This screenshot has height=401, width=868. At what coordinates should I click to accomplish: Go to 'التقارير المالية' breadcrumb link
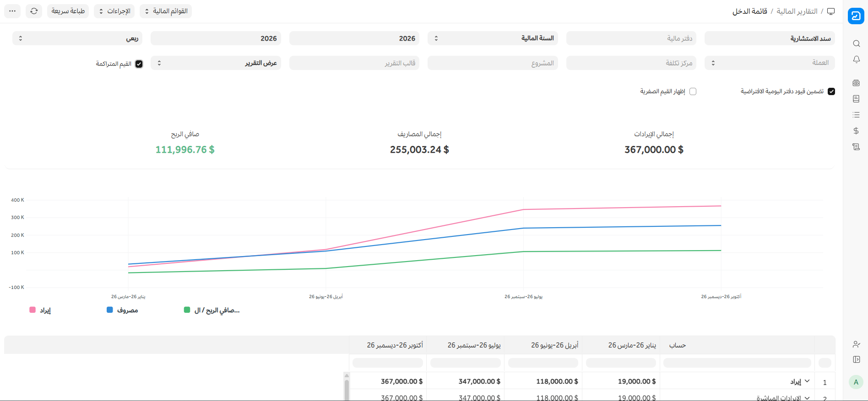coord(797,11)
